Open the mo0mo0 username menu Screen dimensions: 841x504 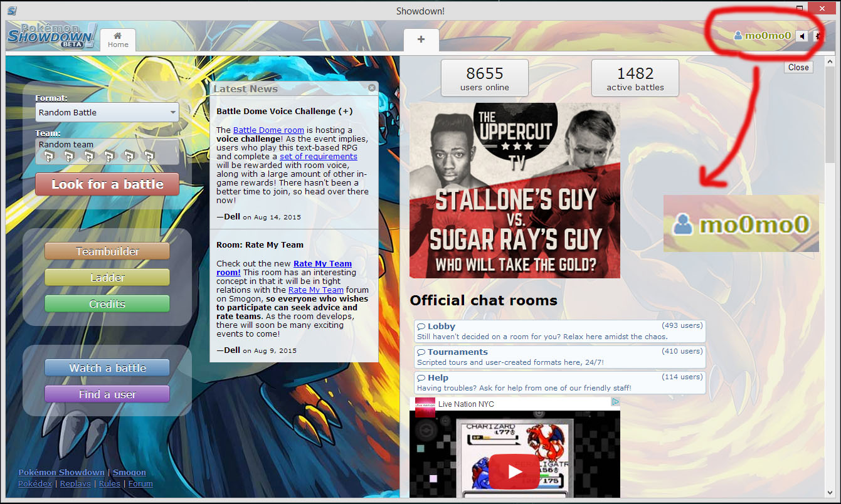[763, 36]
